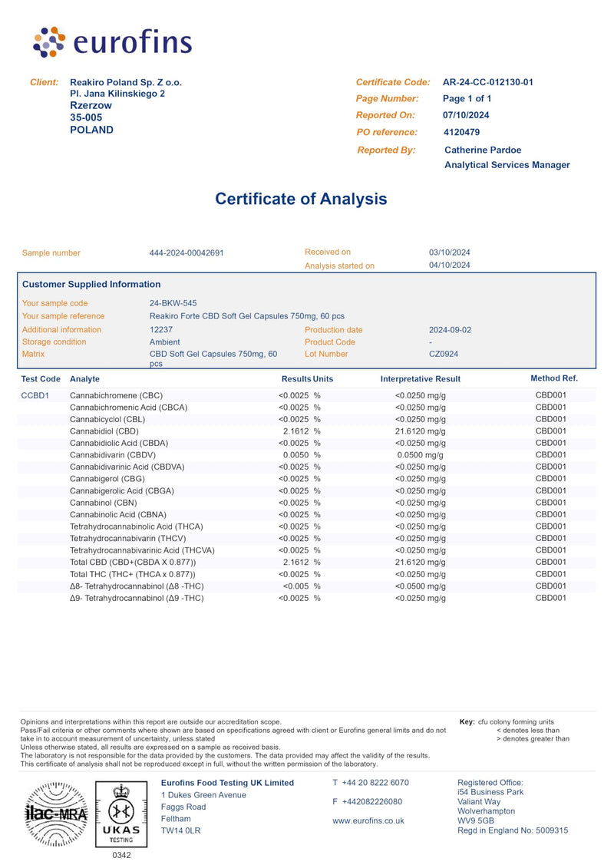Click the telephone number +44 20 8222 6070
This screenshot has height=868, width=614.
point(375,783)
